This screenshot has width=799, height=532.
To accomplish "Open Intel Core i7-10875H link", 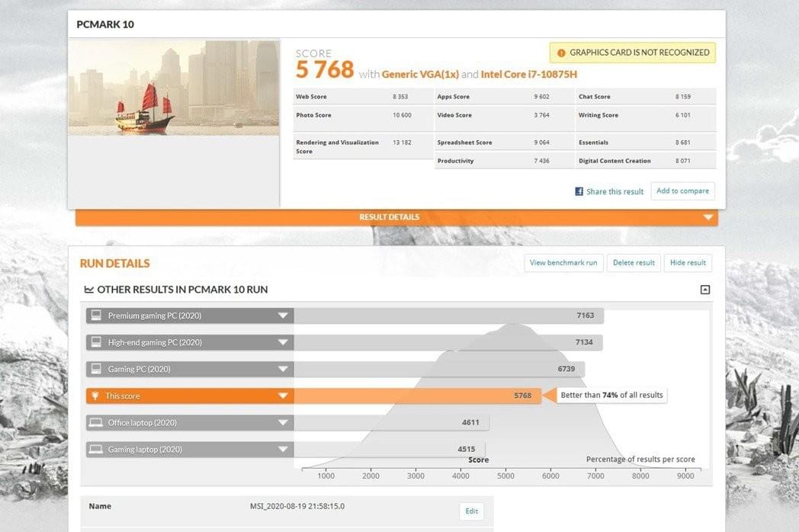I will (x=529, y=75).
